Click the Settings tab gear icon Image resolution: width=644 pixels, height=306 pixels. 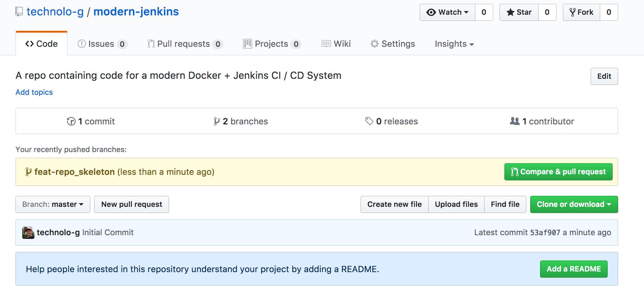coord(375,44)
